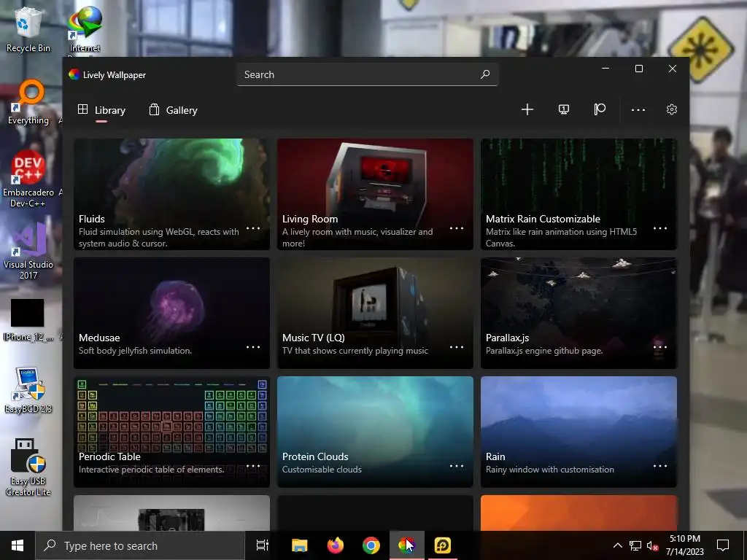Screen dimensions: 747x560
Task: Open options menu for Rain wallpaper
Action: pyautogui.click(x=659, y=466)
